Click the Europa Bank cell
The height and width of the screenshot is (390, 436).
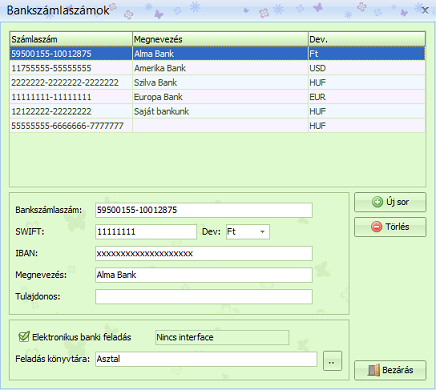[220, 97]
